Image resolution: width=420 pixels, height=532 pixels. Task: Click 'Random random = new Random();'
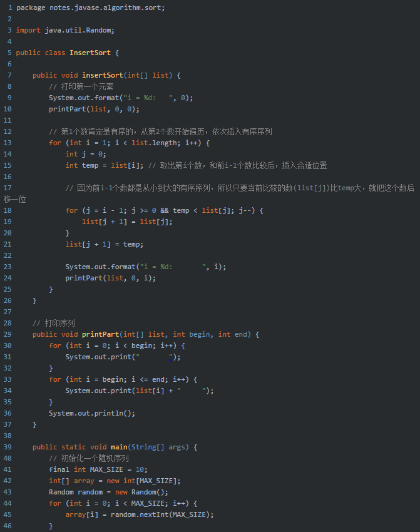pos(108,492)
